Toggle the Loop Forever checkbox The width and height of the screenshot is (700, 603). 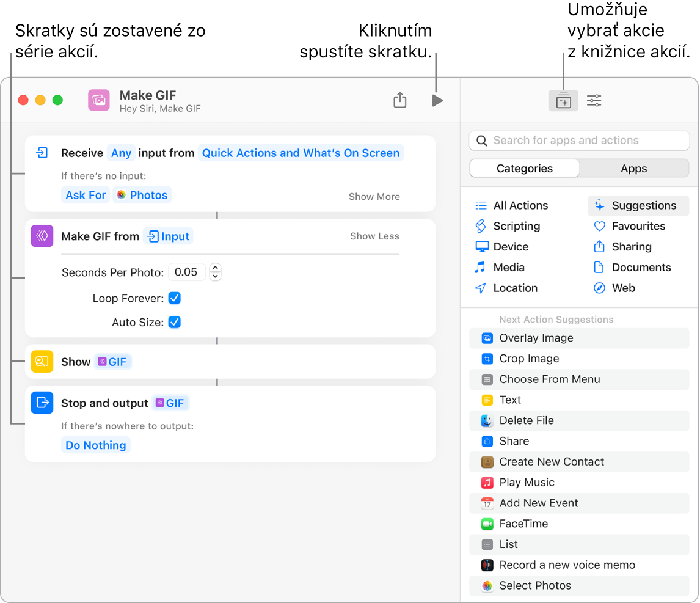coord(175,298)
